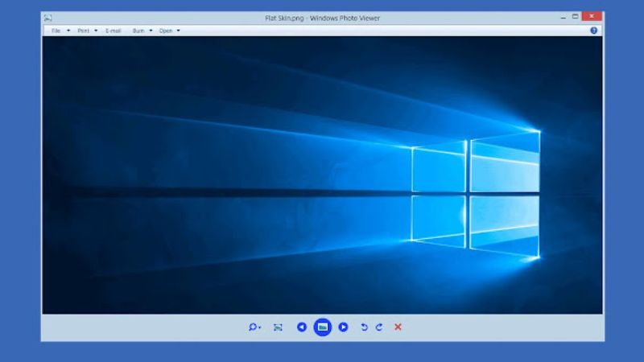Click the E-mail button
The image size is (644, 362).
coord(113,31)
